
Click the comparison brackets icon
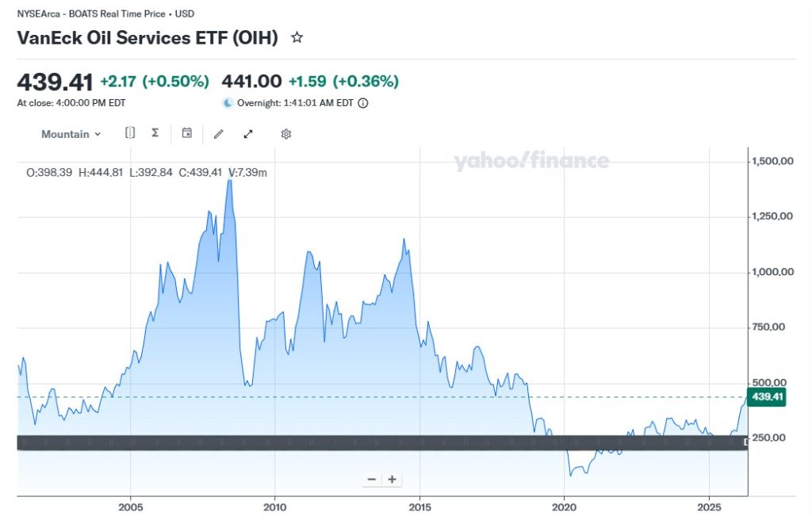pos(130,133)
